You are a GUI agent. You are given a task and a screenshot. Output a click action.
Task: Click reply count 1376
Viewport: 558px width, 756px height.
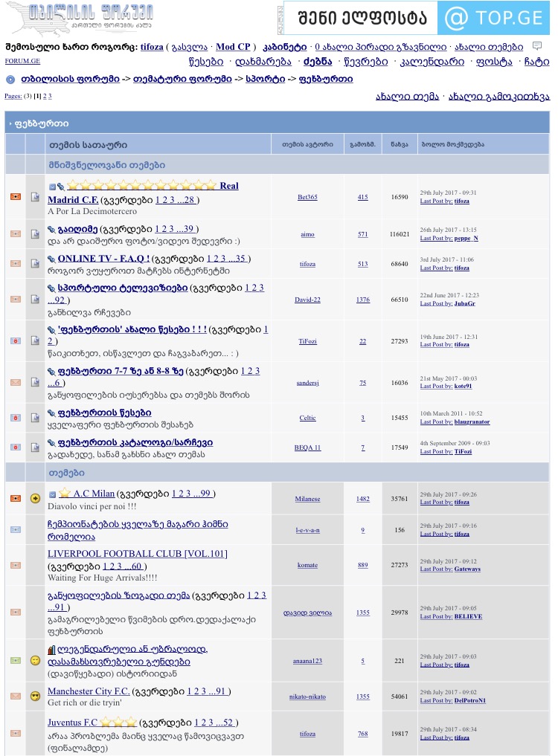363,300
